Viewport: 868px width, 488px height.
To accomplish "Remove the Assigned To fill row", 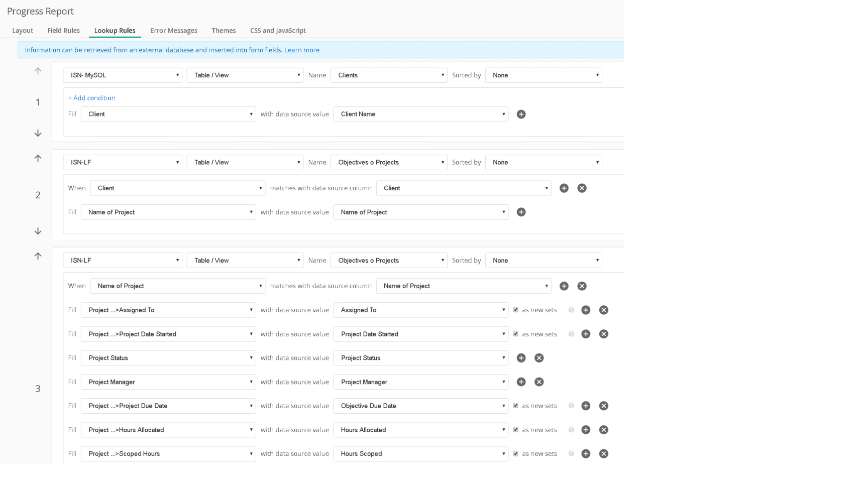I will coord(603,310).
